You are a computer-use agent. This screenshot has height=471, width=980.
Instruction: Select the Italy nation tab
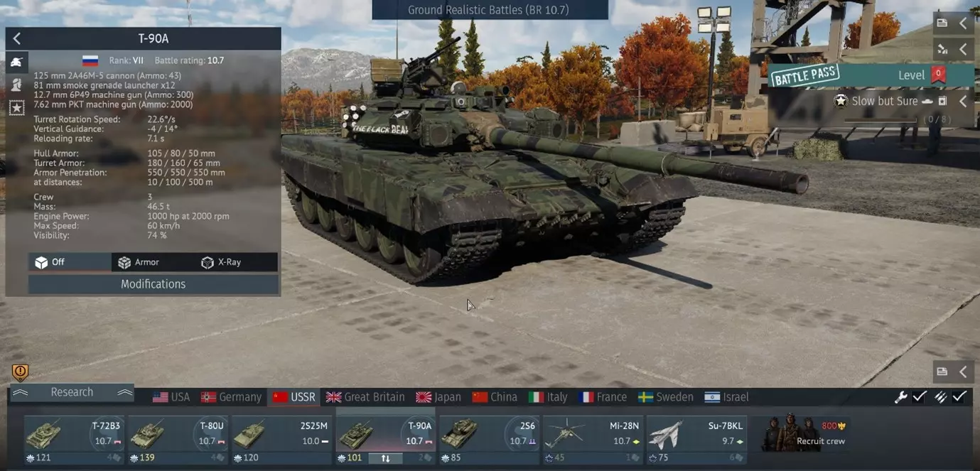click(548, 397)
